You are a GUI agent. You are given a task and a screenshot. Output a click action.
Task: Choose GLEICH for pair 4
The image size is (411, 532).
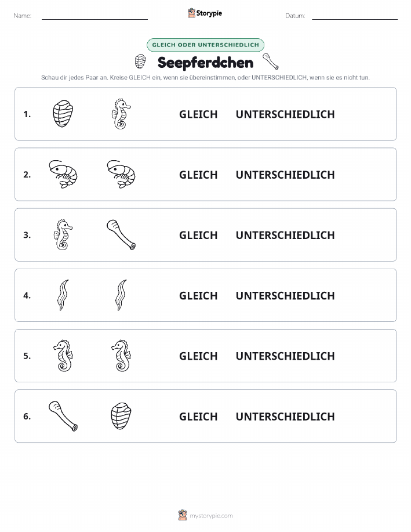point(198,295)
